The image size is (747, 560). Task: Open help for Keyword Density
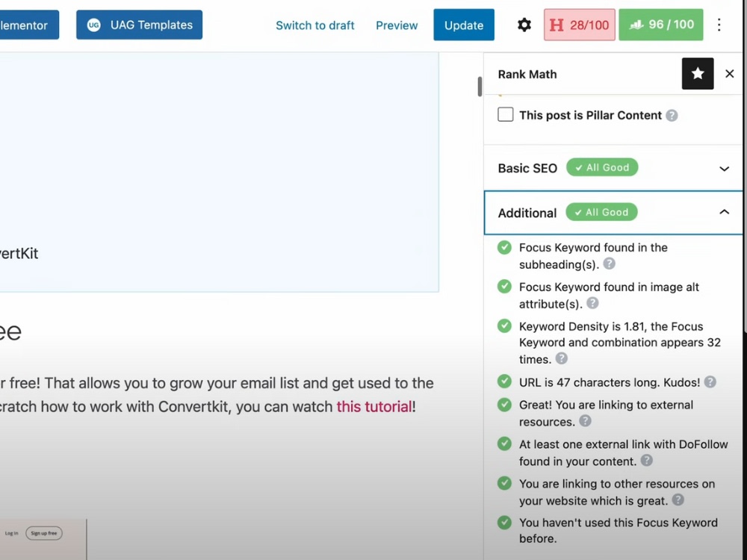coord(562,358)
